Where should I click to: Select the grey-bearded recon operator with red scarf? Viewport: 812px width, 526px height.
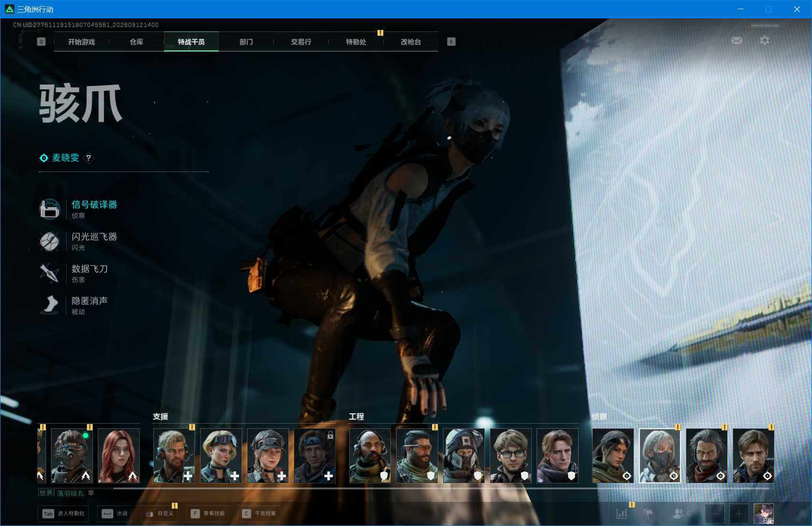[x=707, y=455]
